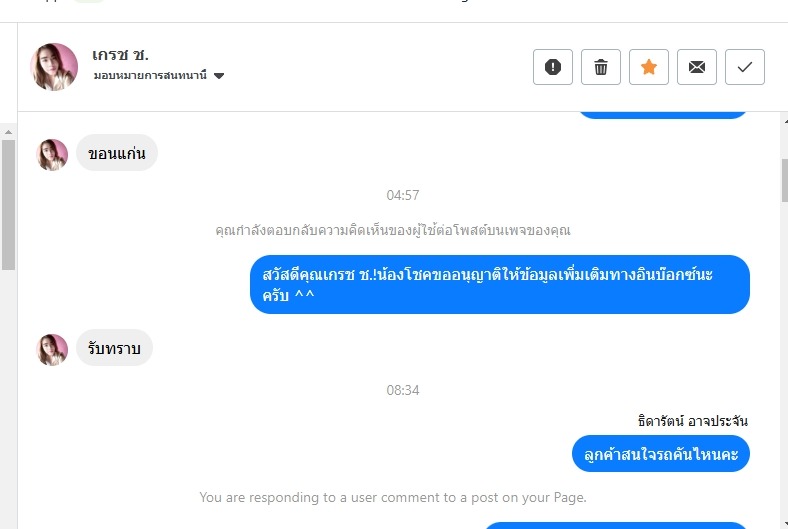Click the left scrollbar up arrow
Viewport: 788px width, 529px height.
(8, 131)
